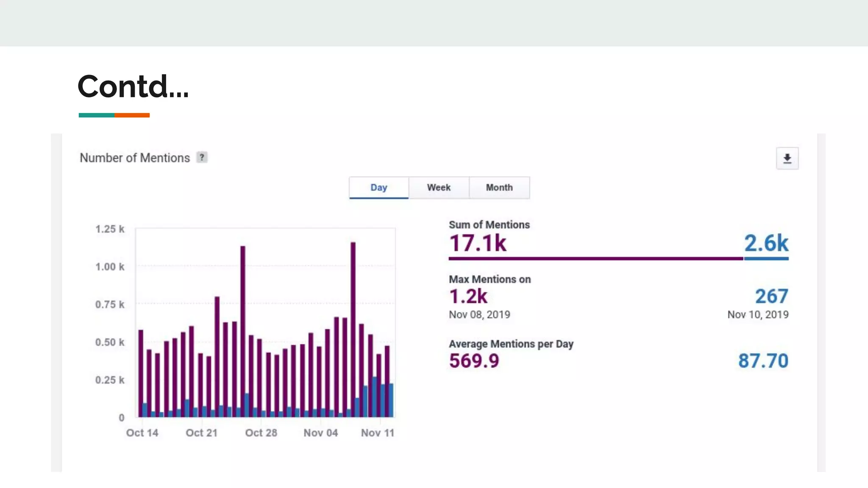The width and height of the screenshot is (868, 488).
Task: Click the question mark help icon
Action: [202, 158]
